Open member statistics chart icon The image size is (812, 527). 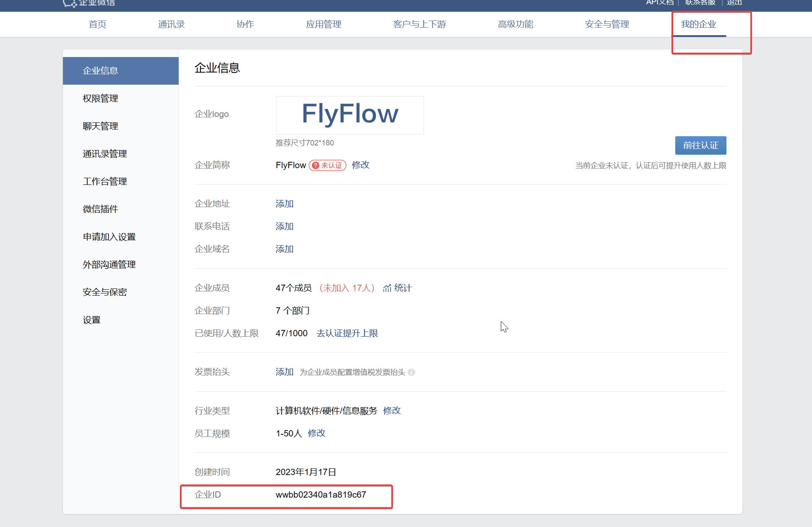(x=387, y=288)
